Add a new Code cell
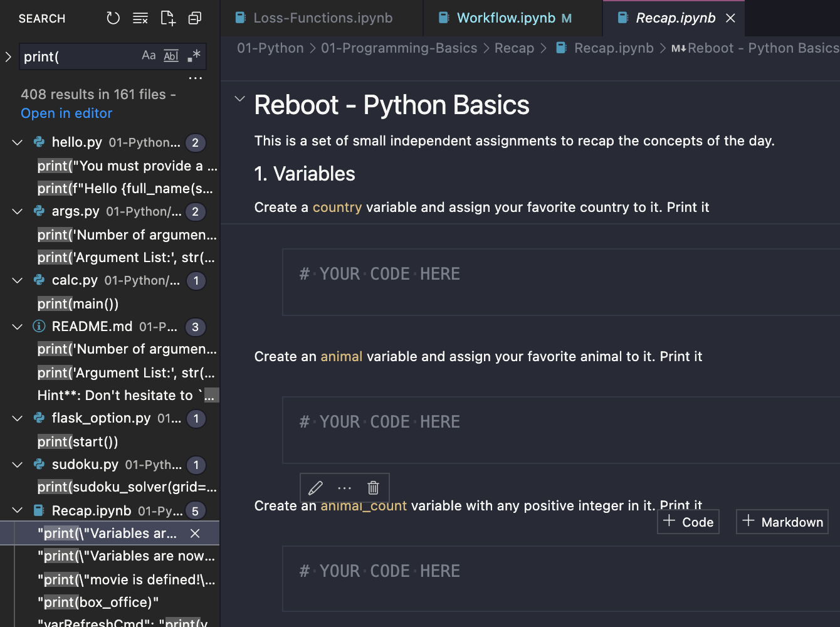Viewport: 840px width, 627px height. [x=688, y=522]
